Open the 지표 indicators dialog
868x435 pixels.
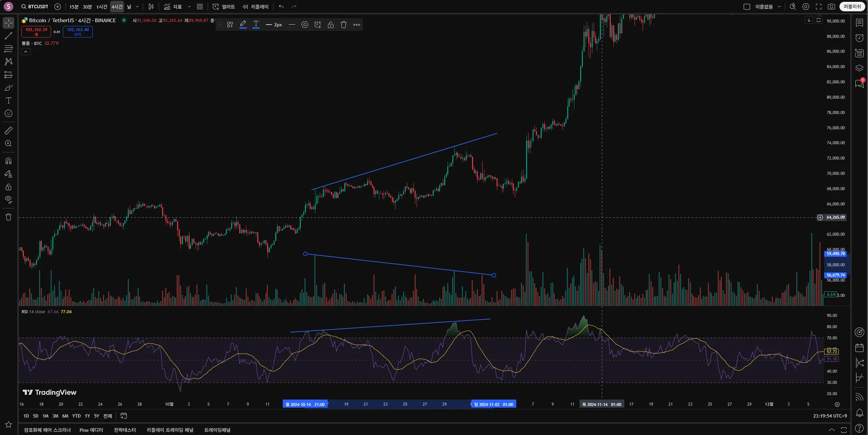pyautogui.click(x=173, y=7)
